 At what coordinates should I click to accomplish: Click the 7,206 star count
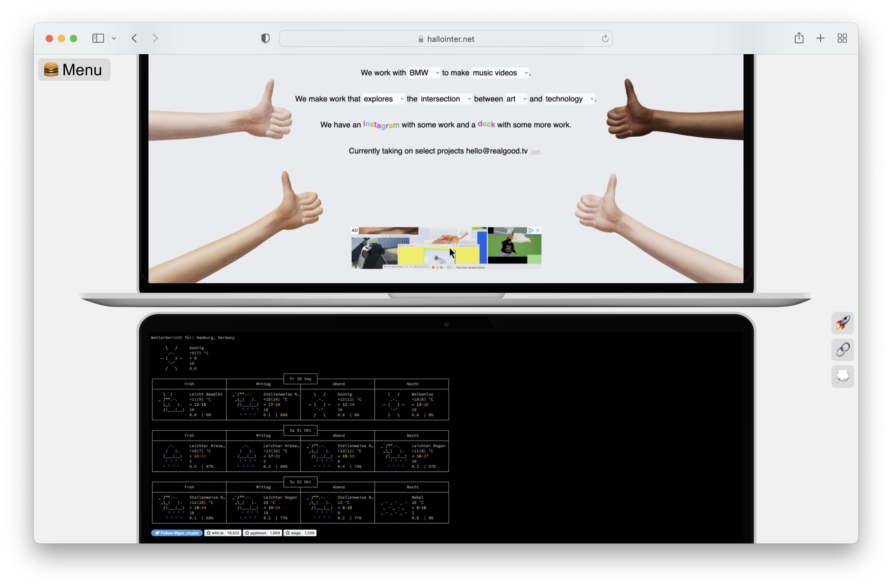pos(309,533)
